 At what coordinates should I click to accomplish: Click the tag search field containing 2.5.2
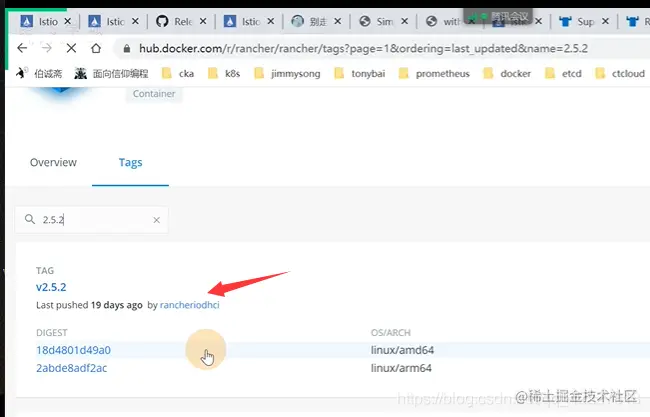92,220
